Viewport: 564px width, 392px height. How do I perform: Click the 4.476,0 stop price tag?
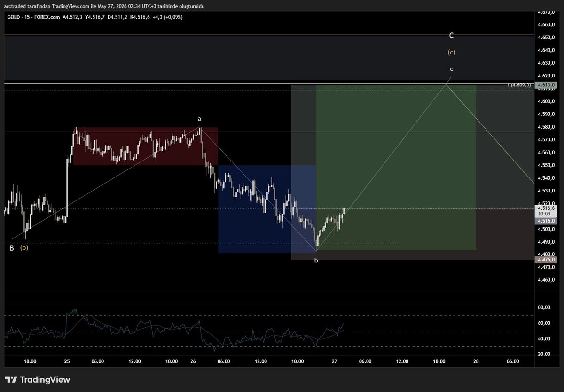pos(546,260)
